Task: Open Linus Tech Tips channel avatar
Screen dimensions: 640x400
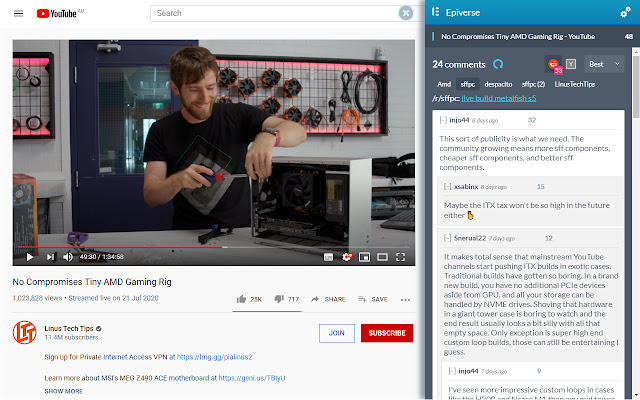Action: pos(24,332)
